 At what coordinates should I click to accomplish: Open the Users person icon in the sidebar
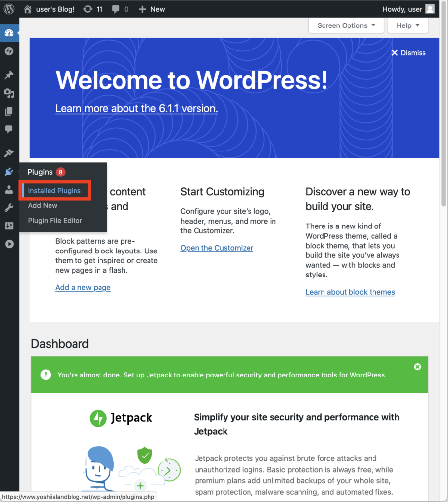[9, 190]
